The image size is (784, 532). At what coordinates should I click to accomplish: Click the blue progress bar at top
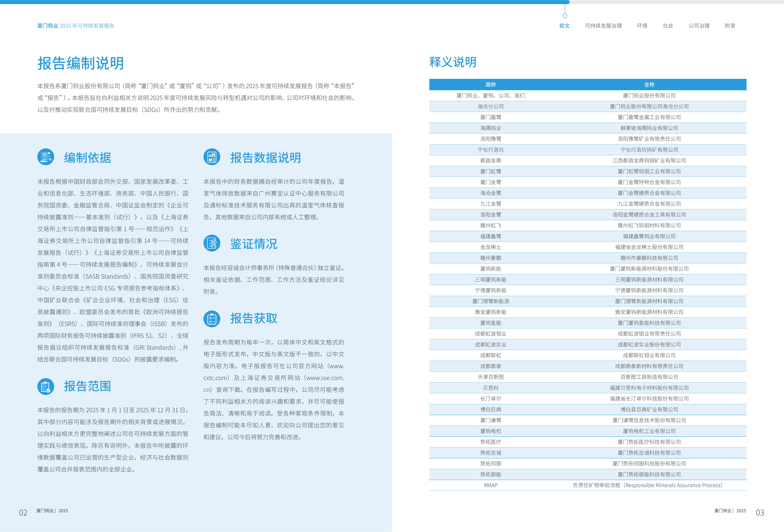click(285, 2)
